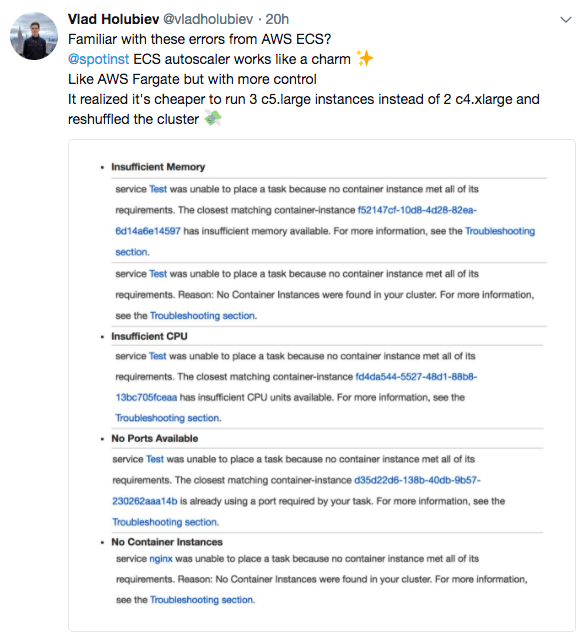Click Troubleshooting section under No Ports Available
The height and width of the screenshot is (638, 583).
tap(165, 522)
